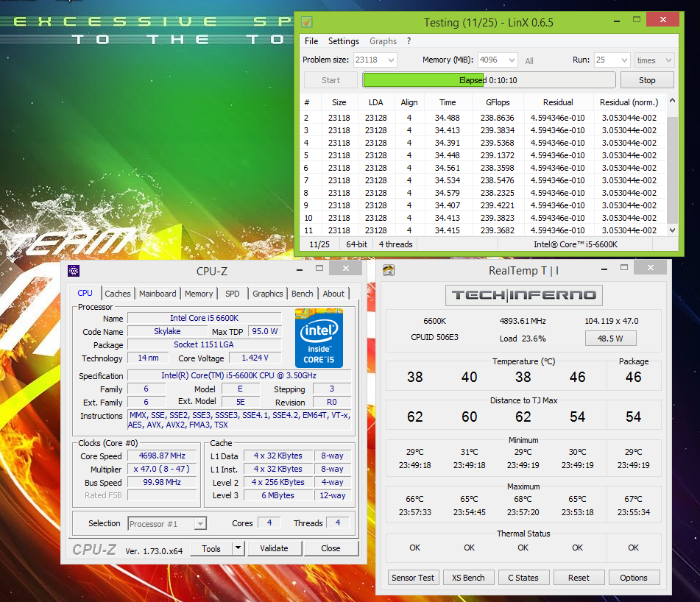The height and width of the screenshot is (602, 700).
Task: Close the CPU-Z window with X
Action: (345, 268)
